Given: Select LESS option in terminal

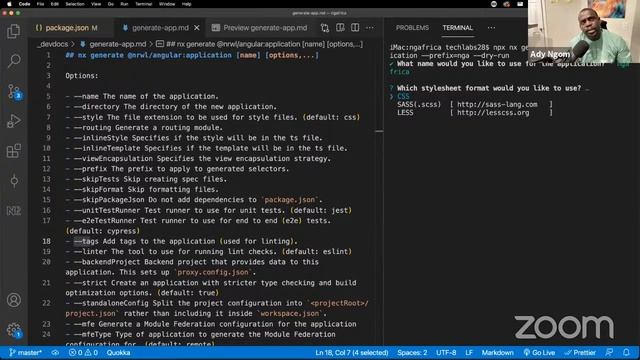Looking at the screenshot, I should [405, 113].
